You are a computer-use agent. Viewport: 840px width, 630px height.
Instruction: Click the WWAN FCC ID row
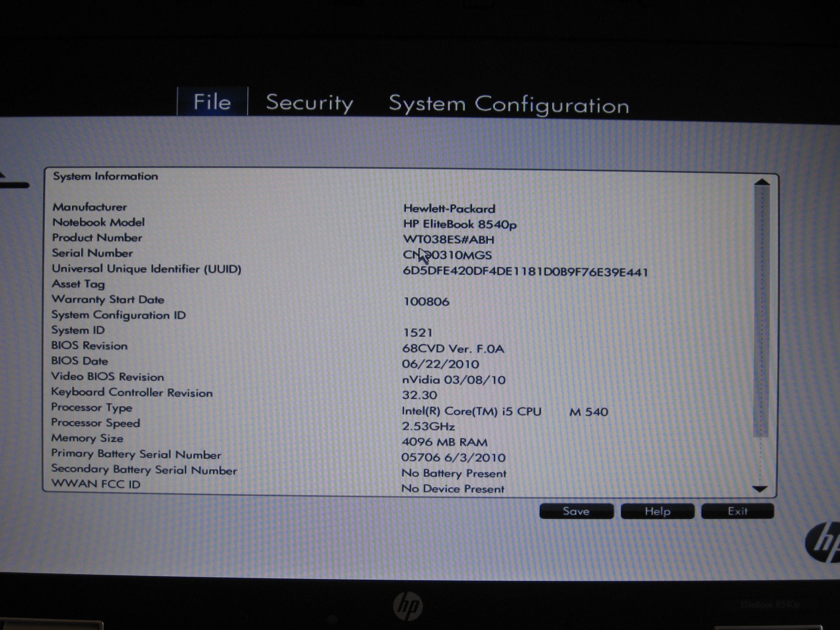[96, 484]
